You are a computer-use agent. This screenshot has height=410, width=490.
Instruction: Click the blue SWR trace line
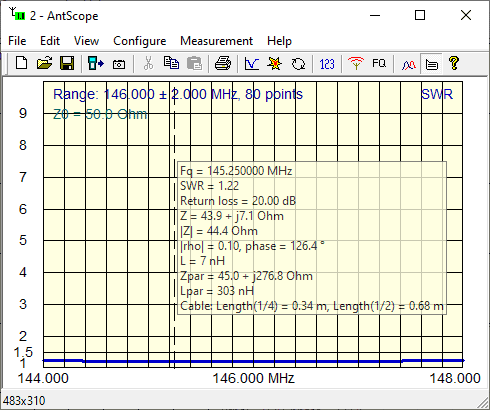pos(253,361)
